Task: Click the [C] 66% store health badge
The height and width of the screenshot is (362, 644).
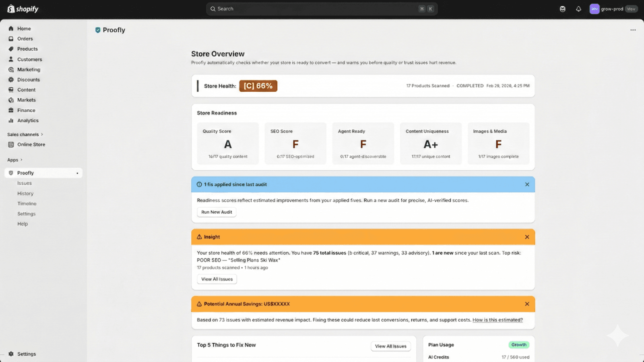Action: click(258, 86)
